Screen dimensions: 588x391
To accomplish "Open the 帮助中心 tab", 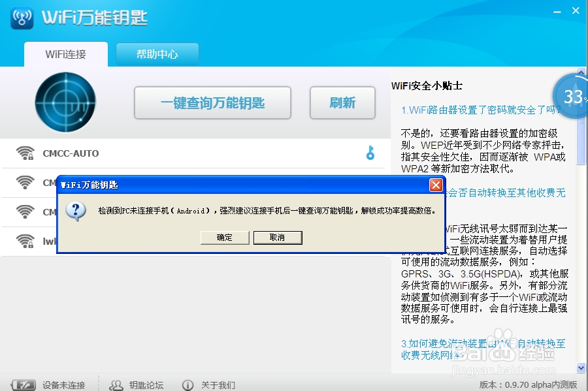I will [x=157, y=54].
